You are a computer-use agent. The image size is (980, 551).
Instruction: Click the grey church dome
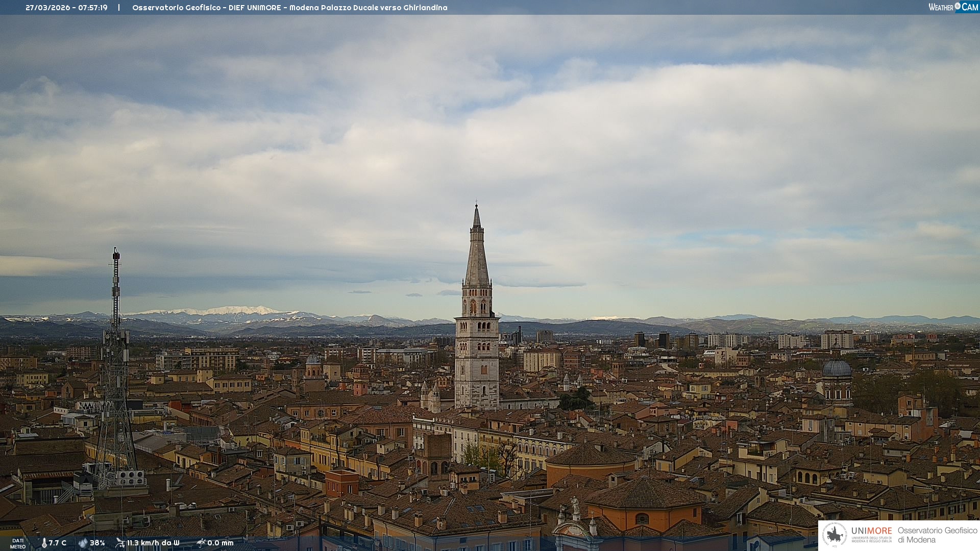837,368
